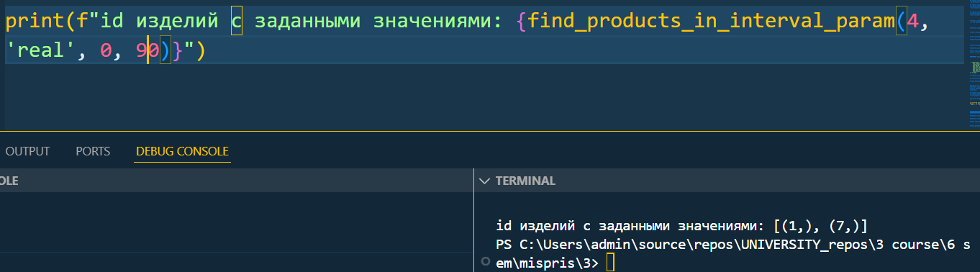The width and height of the screenshot is (980, 272).
Task: Click the number 90 argument
Action: (x=148, y=53)
